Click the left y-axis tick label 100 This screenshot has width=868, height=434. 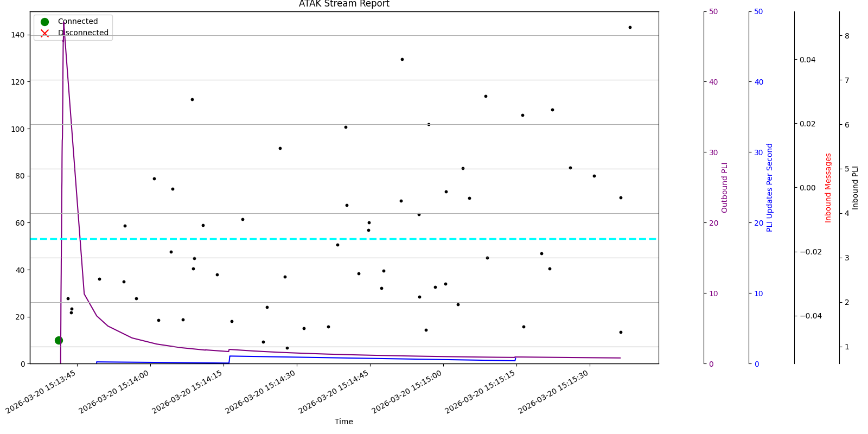18,129
